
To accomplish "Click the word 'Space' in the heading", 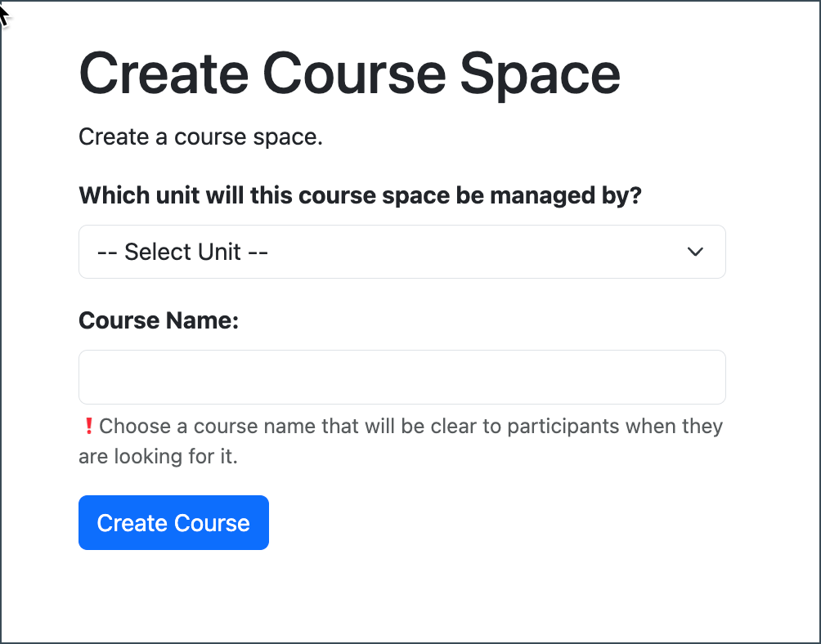I will click(540, 74).
